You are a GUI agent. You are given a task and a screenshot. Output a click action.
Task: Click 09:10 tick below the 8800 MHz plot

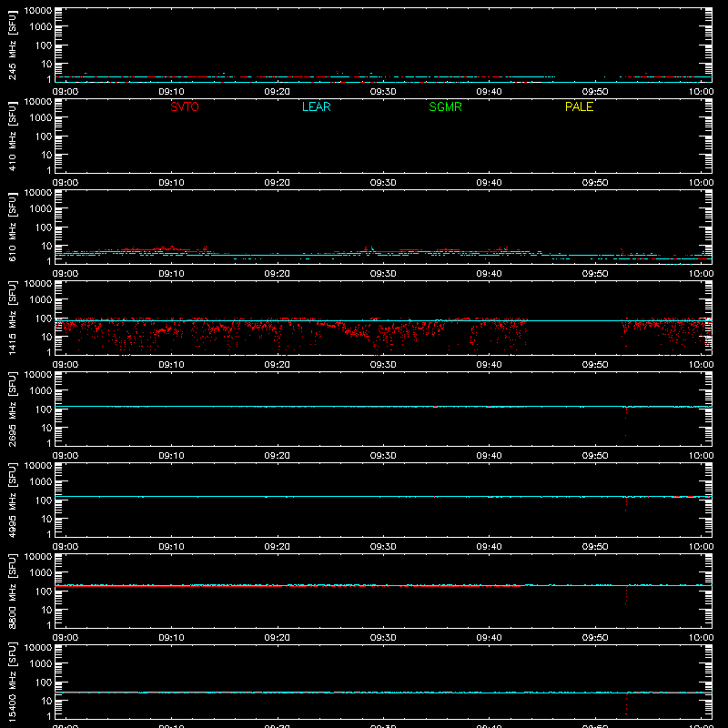point(171,638)
